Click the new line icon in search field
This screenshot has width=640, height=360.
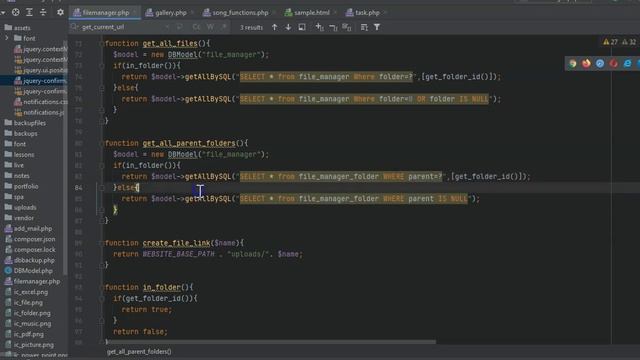[180, 27]
